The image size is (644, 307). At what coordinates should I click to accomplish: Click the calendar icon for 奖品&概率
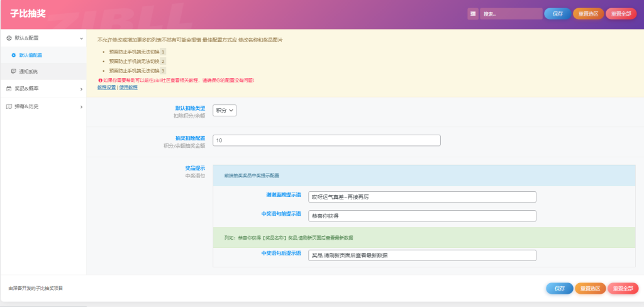(9, 89)
